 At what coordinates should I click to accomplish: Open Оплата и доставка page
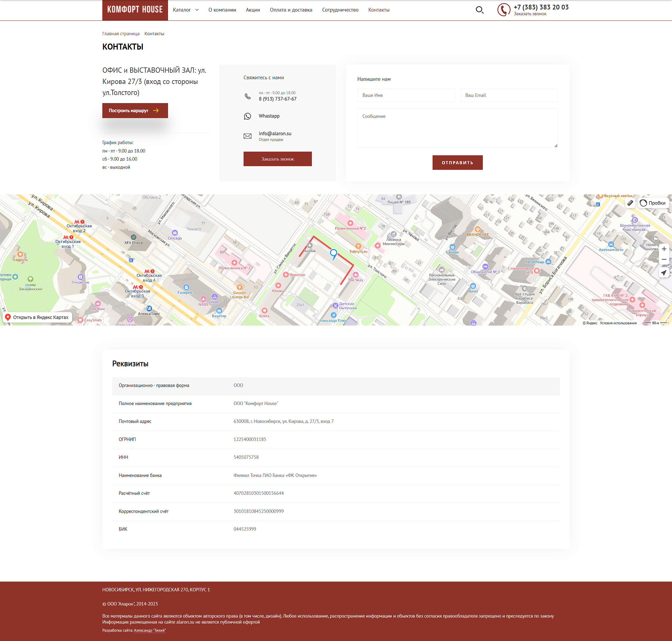(x=291, y=10)
